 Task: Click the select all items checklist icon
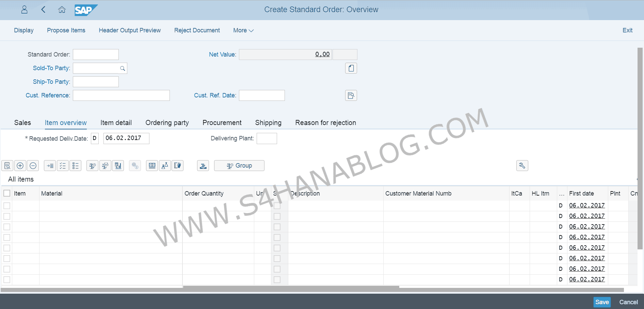63,166
